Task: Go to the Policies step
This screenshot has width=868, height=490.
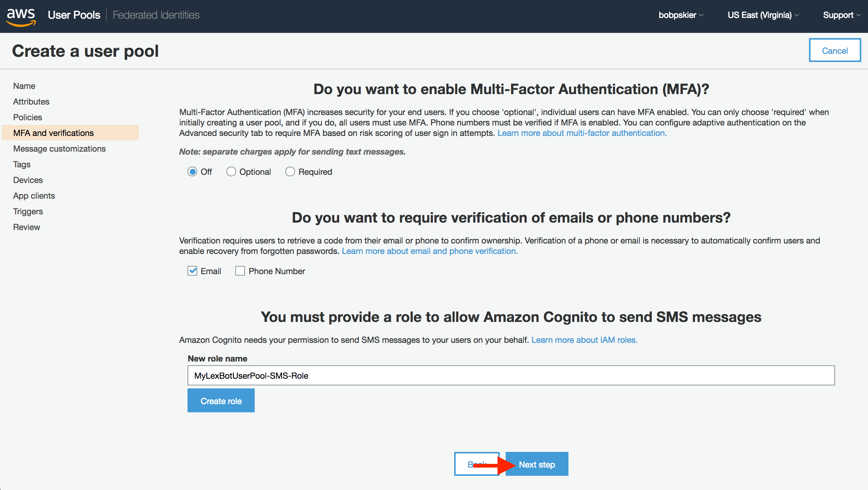Action: (x=28, y=117)
